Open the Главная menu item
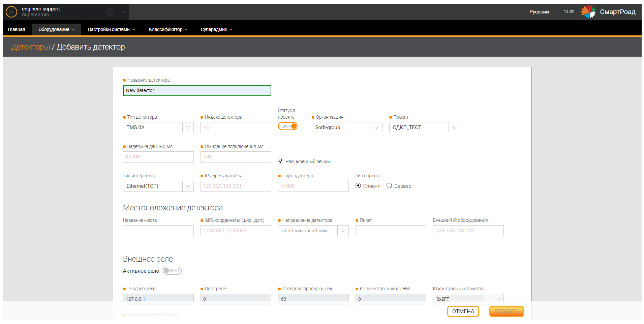This screenshot has height=324, width=644. click(x=17, y=29)
